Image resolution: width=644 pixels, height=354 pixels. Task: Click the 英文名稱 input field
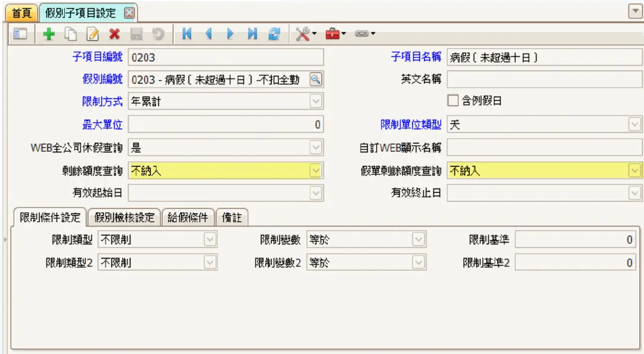pyautogui.click(x=544, y=79)
